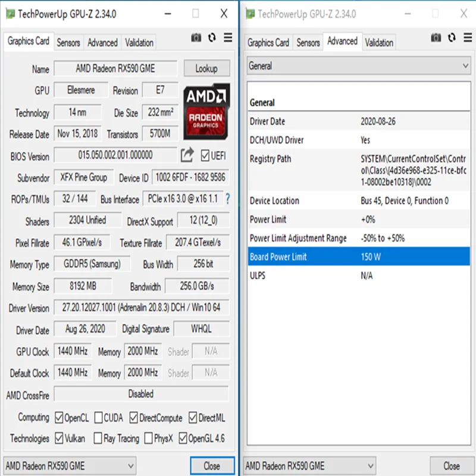Open the hamburger menu in right Advanced window

click(468, 37)
